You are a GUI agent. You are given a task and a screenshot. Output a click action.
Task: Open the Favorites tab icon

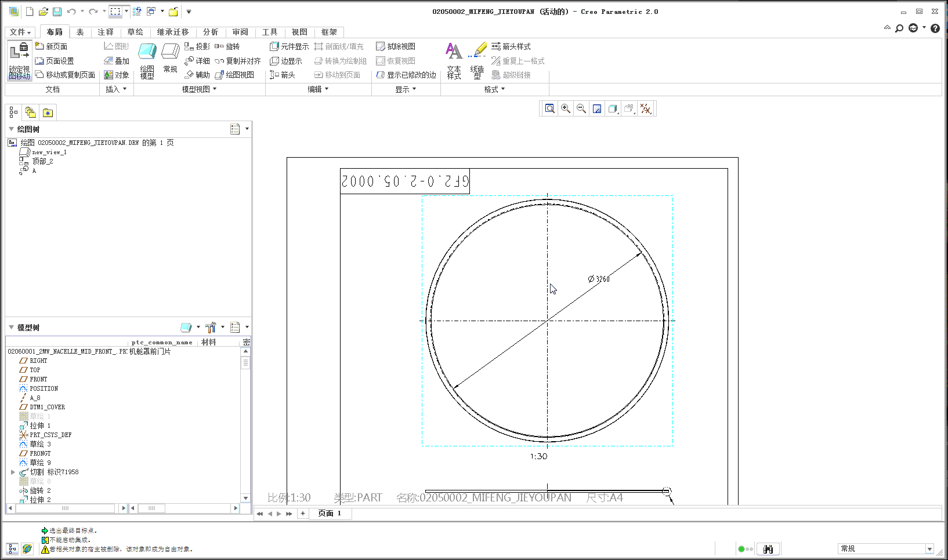click(48, 112)
